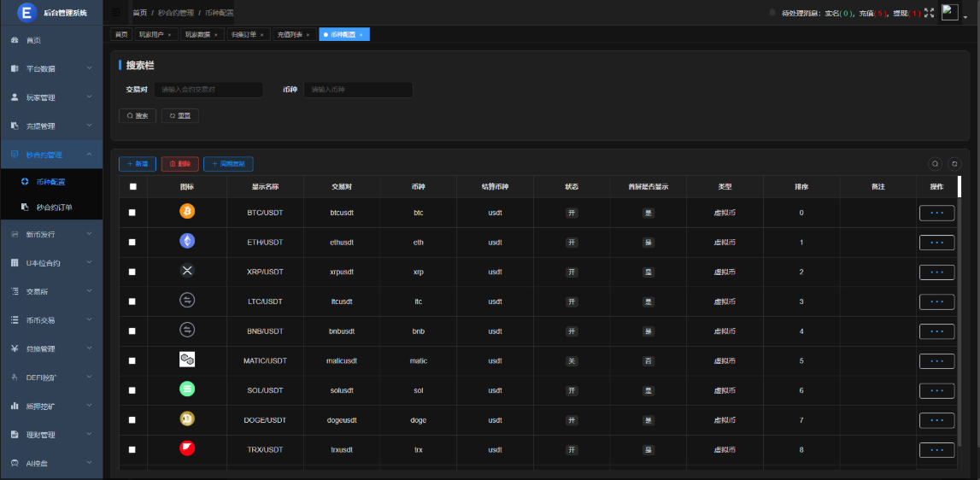Screen dimensions: 980x480
Task: Click the Dogecoin icon in the DOGE/USDT row
Action: (187, 419)
